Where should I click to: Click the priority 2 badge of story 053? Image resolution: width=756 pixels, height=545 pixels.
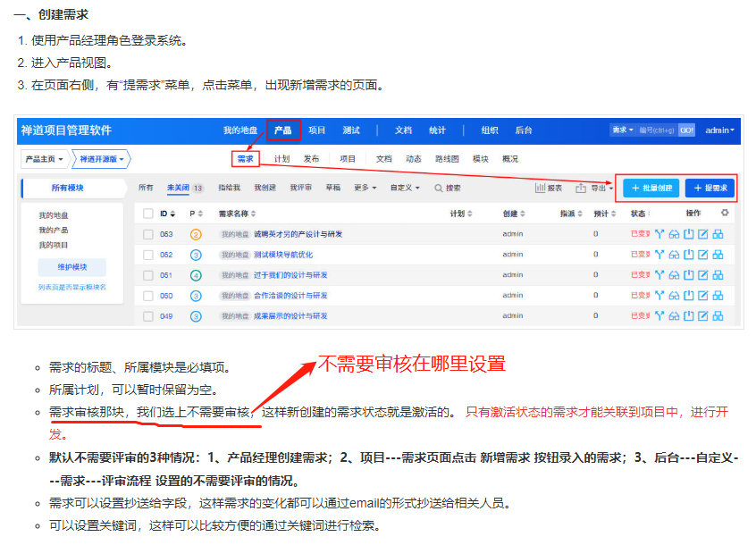[196, 235]
